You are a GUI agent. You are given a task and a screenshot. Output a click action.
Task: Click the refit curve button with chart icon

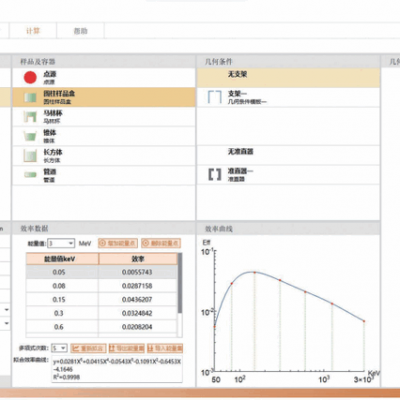pyautogui.click(x=88, y=349)
